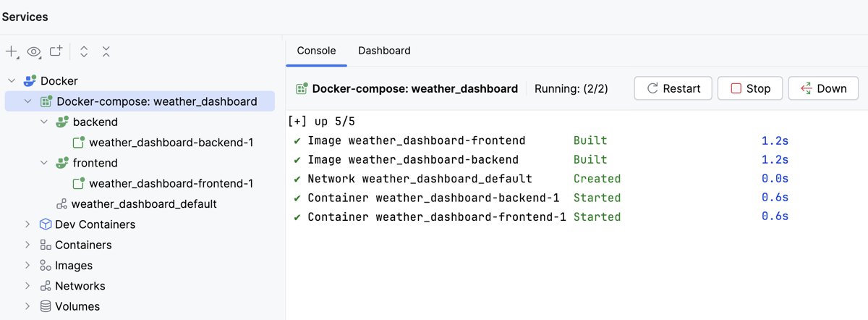Switch to the Dashboard tab
The width and height of the screenshot is (868, 320).
coord(384,51)
